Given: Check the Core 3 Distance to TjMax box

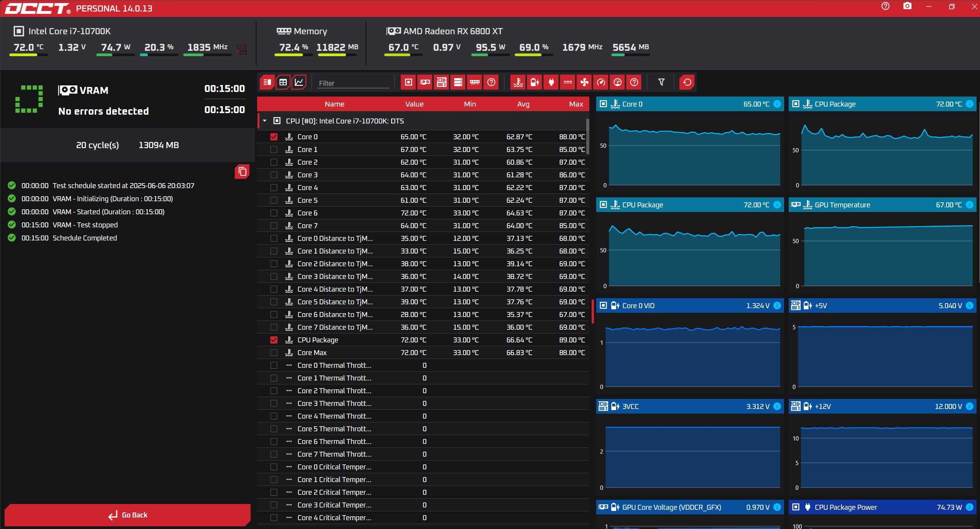Looking at the screenshot, I should tap(274, 276).
